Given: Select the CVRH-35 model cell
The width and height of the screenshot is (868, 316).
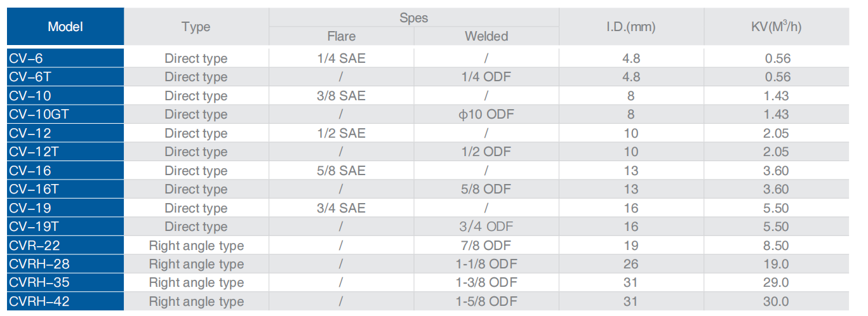Looking at the screenshot, I should (65, 282).
